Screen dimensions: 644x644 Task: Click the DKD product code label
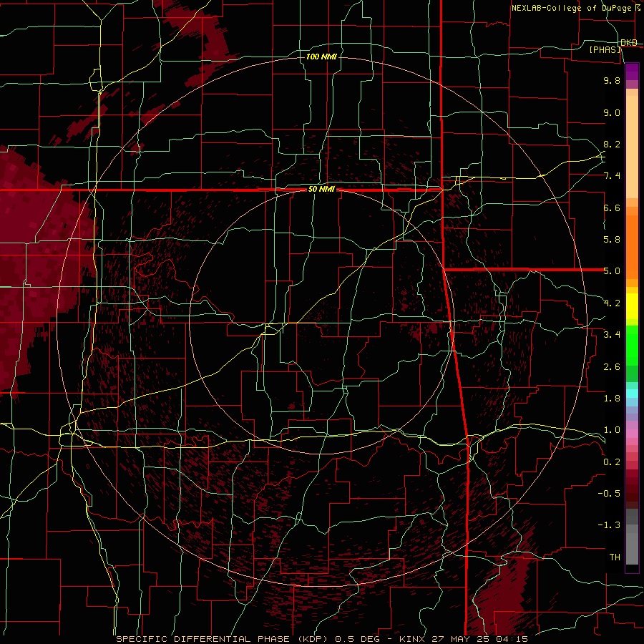628,43
